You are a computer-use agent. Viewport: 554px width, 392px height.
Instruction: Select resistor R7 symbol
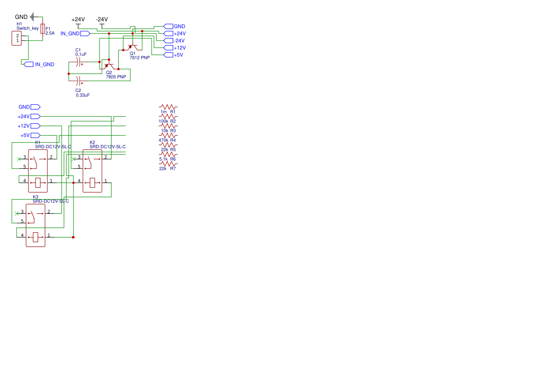pyautogui.click(x=168, y=164)
